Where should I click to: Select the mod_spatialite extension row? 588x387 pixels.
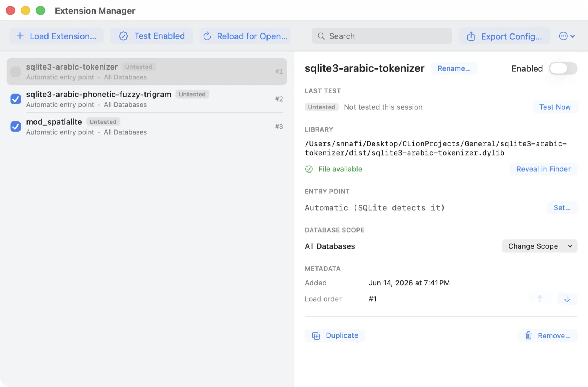(x=147, y=127)
